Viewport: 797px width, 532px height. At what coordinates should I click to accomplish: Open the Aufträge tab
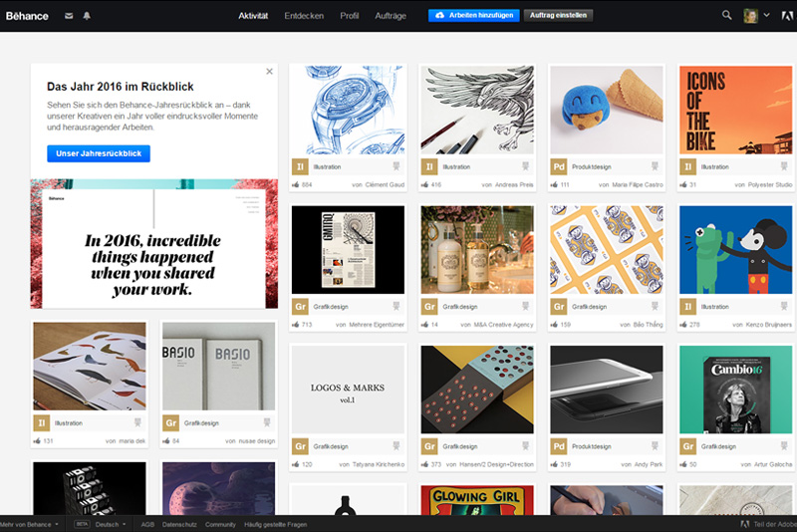click(391, 16)
